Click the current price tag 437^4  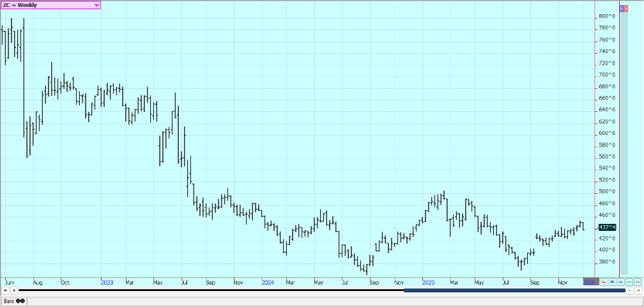(608, 227)
